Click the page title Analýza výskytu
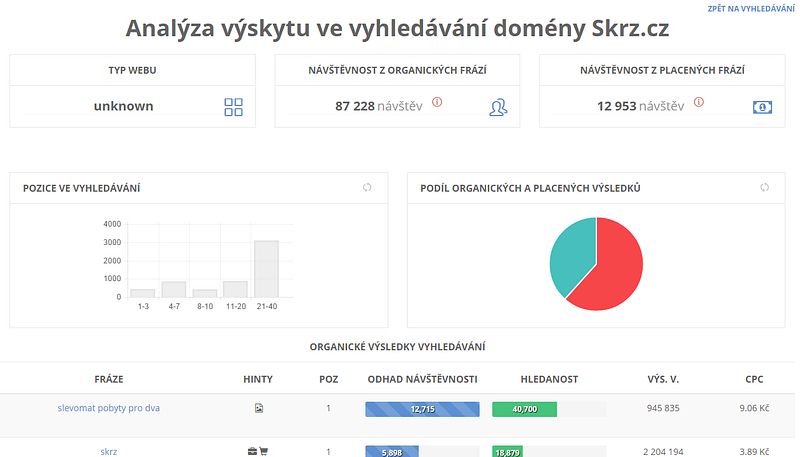This screenshot has width=800, height=457. tap(397, 28)
